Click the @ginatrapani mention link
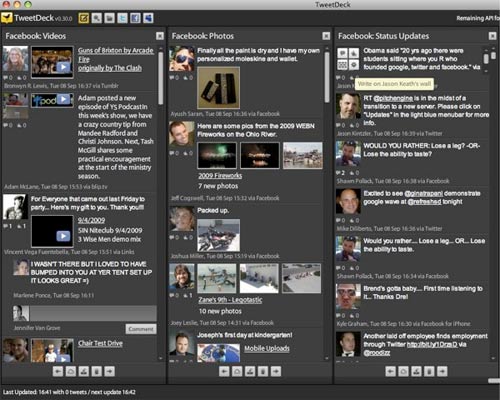 click(423, 193)
